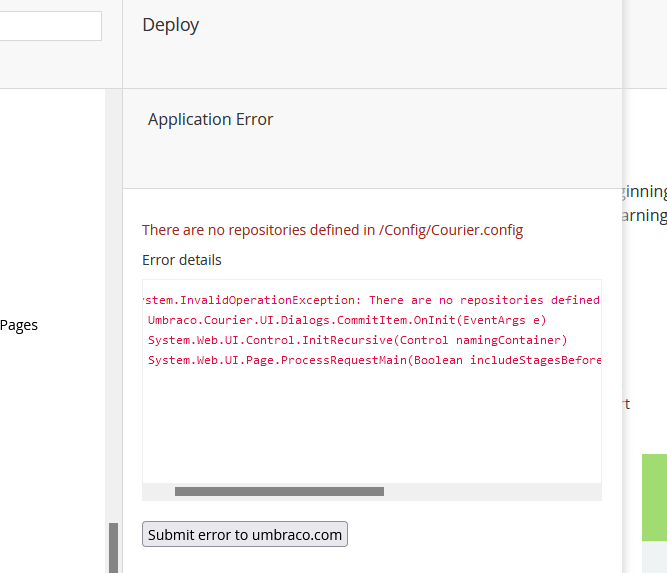Select Pages item in left tree
This screenshot has height=573, width=667.
tap(19, 325)
